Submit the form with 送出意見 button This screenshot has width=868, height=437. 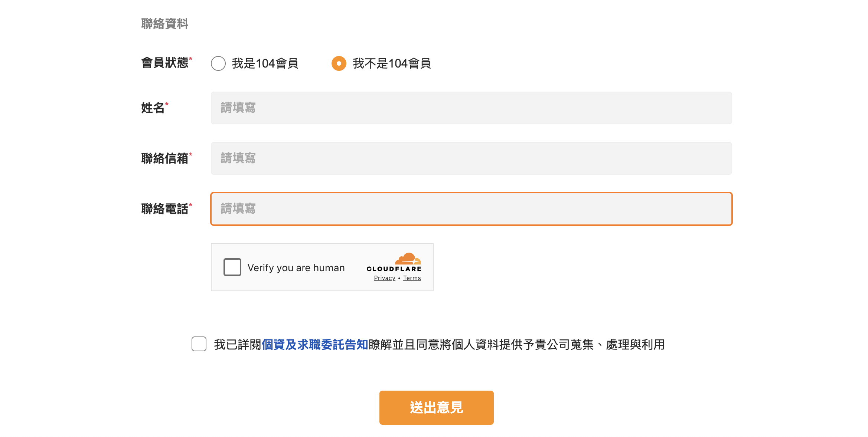tap(436, 407)
